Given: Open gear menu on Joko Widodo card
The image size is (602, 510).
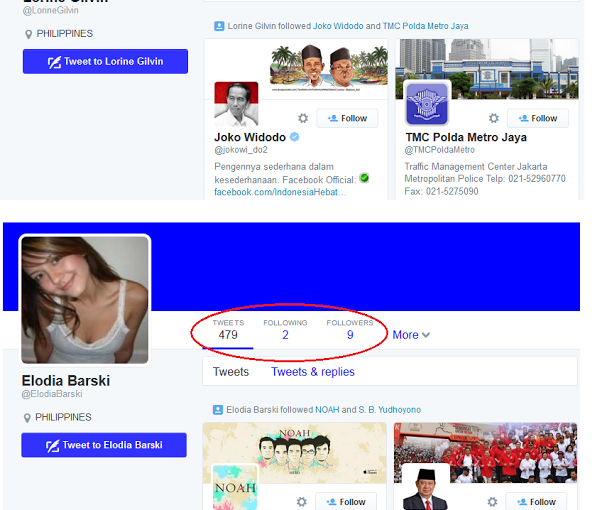Looking at the screenshot, I should 303,118.
